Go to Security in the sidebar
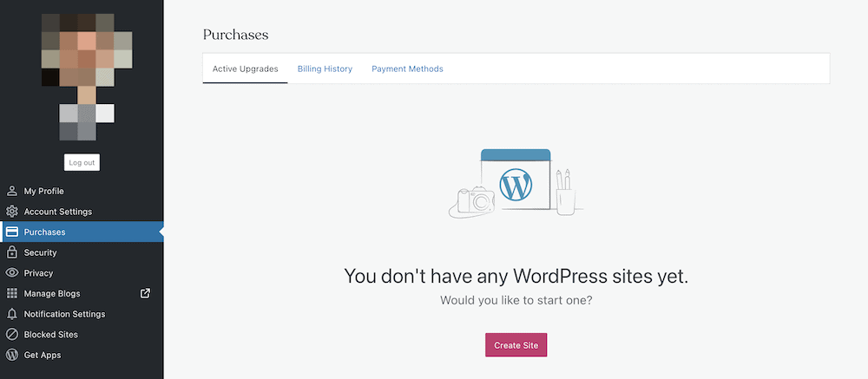 pyautogui.click(x=82, y=253)
